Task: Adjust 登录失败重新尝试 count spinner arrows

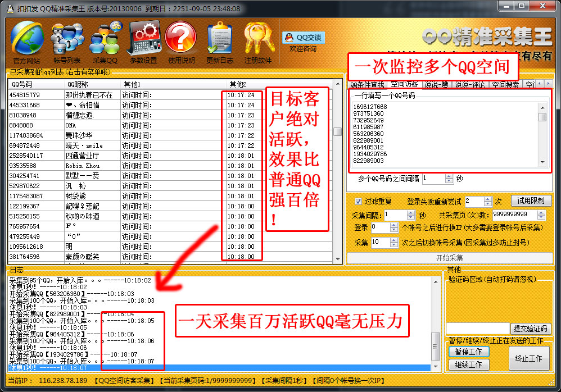Action: [488, 202]
